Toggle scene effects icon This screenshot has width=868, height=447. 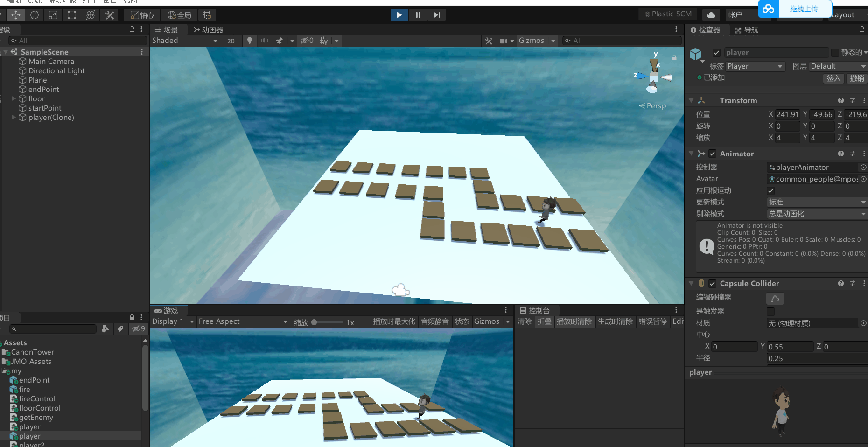point(280,41)
